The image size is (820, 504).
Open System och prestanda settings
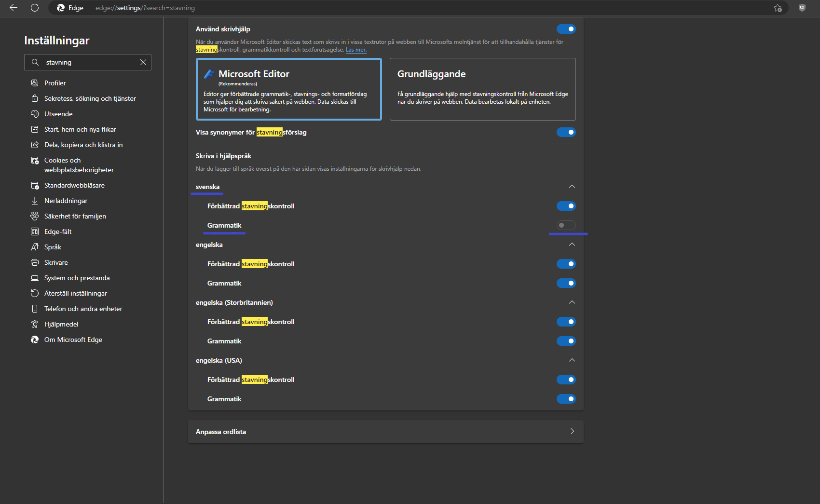pyautogui.click(x=77, y=278)
